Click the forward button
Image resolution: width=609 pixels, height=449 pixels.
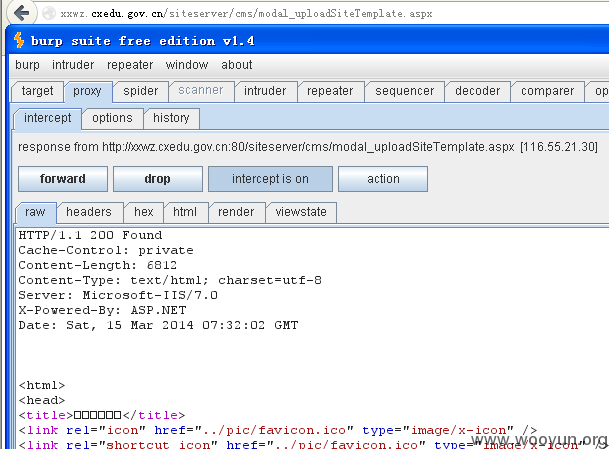click(63, 179)
